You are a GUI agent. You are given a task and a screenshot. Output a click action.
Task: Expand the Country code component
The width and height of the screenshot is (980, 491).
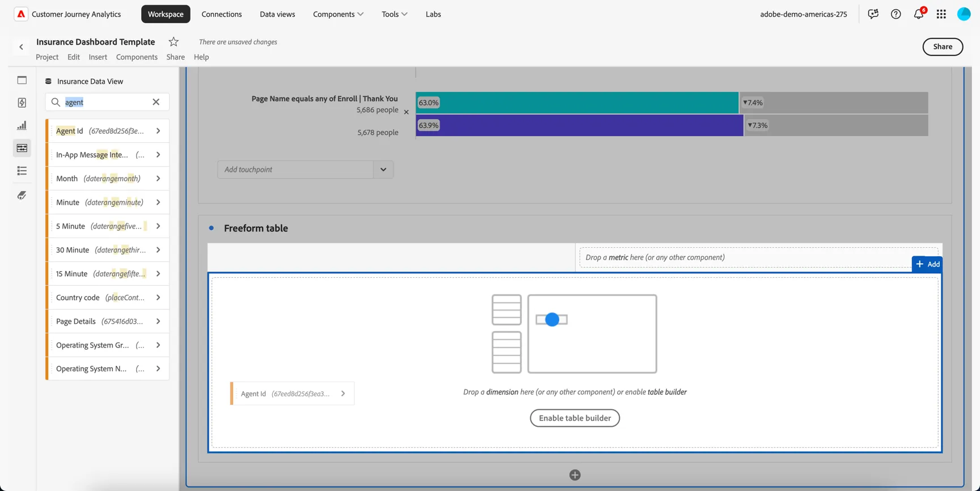158,298
